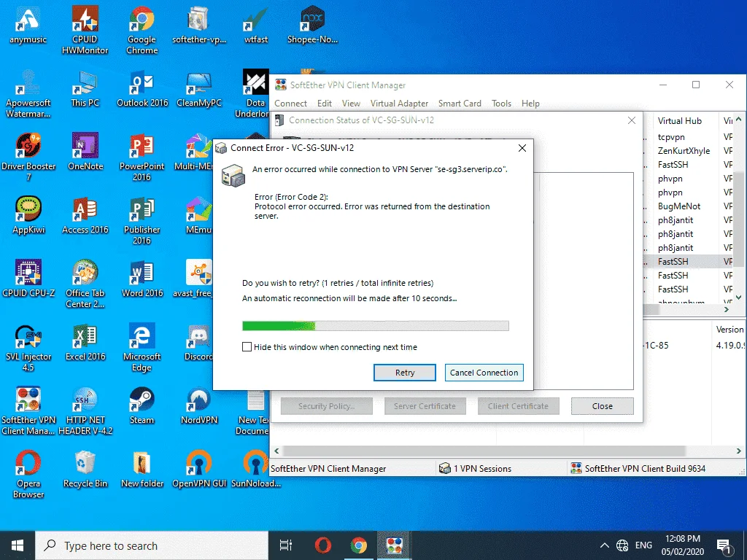The width and height of the screenshot is (747, 560).
Task: Open the Recycle Bin
Action: 85,469
